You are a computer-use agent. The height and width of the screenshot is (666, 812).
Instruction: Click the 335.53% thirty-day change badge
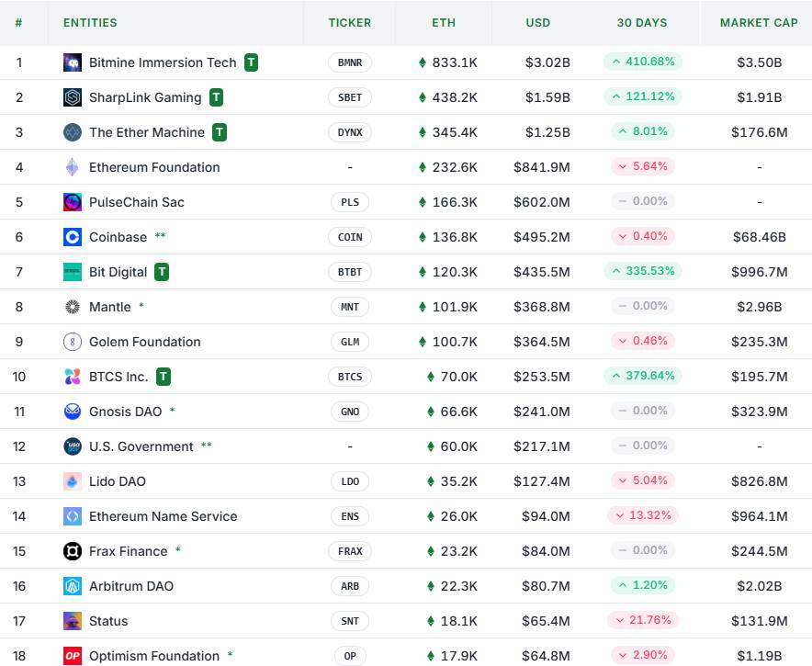[643, 271]
